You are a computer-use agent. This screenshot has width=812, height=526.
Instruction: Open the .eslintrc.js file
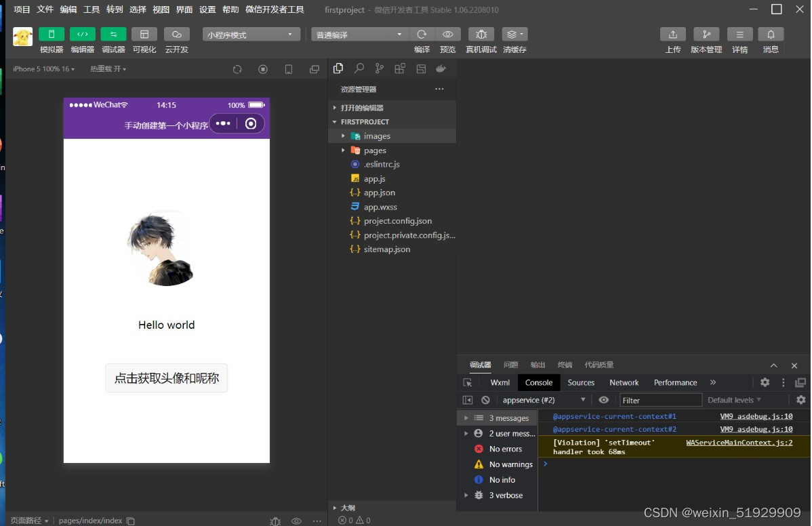(x=392, y=164)
